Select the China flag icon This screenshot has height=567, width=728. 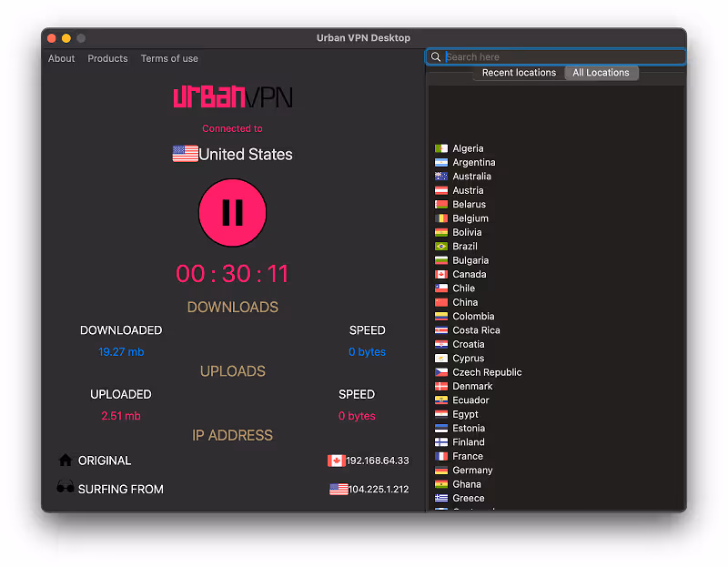click(441, 302)
